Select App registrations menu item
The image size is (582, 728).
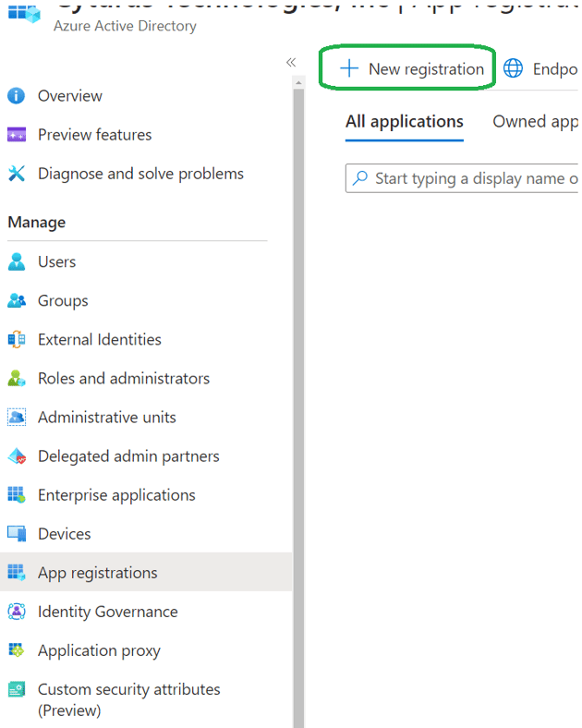97,573
